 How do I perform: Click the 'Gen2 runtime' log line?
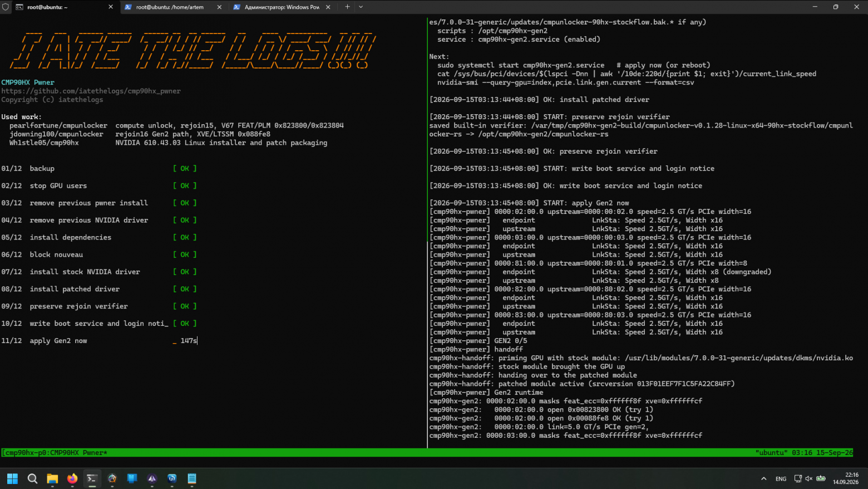(x=486, y=393)
